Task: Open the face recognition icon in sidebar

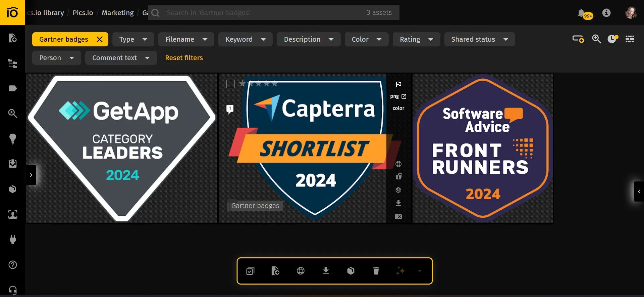Action: pyautogui.click(x=13, y=214)
